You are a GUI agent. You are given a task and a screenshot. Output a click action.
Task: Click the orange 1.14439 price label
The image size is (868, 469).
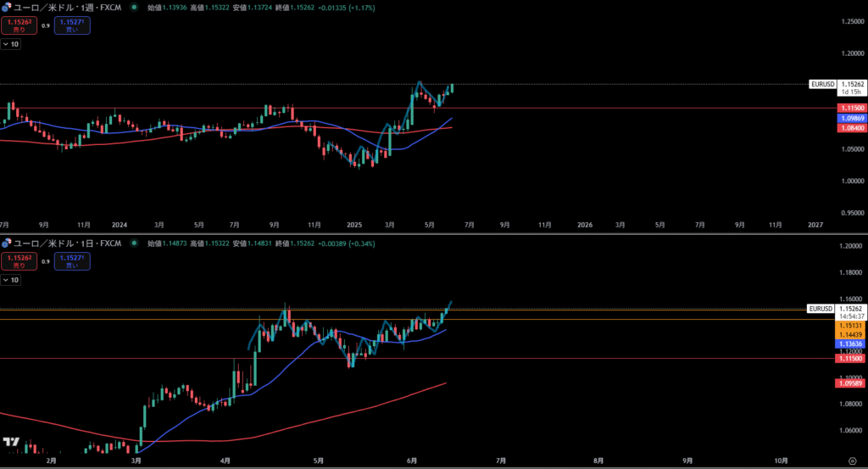click(850, 334)
